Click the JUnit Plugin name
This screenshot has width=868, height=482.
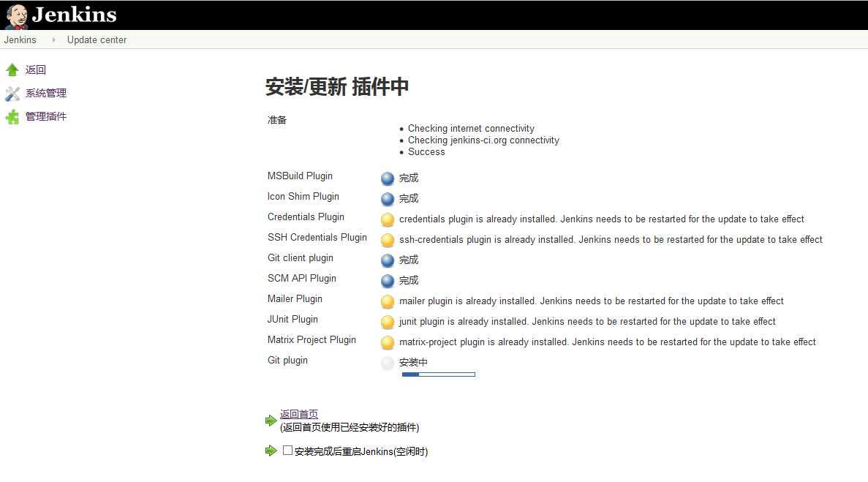pos(293,320)
